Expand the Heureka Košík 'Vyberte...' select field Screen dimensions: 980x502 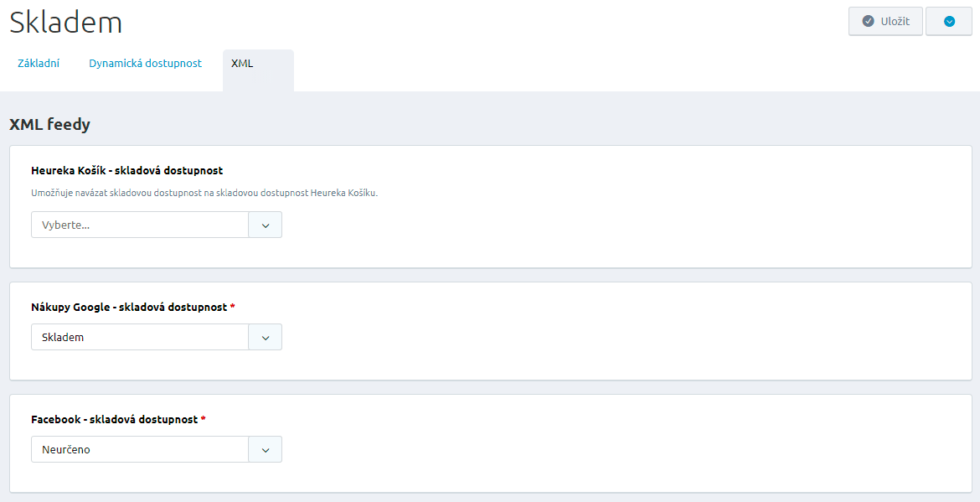click(x=140, y=225)
